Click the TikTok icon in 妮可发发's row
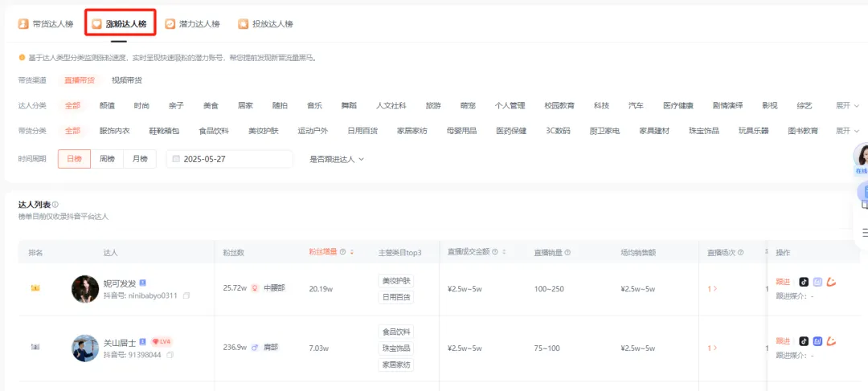The image size is (868, 391). click(x=804, y=282)
